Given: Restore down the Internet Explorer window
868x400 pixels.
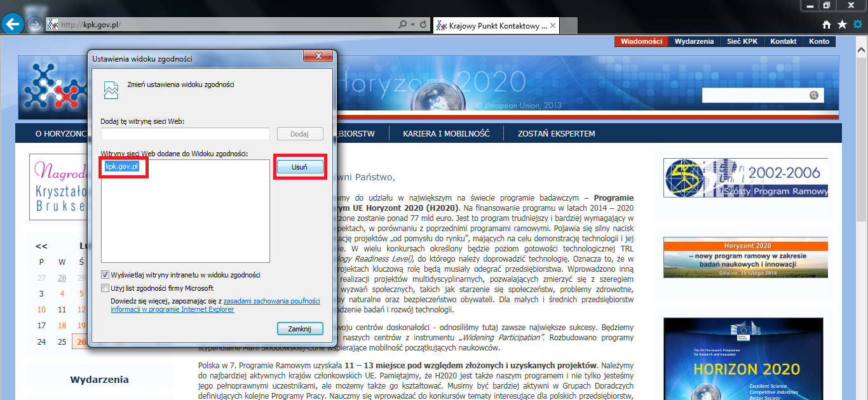Looking at the screenshot, I should (827, 5).
